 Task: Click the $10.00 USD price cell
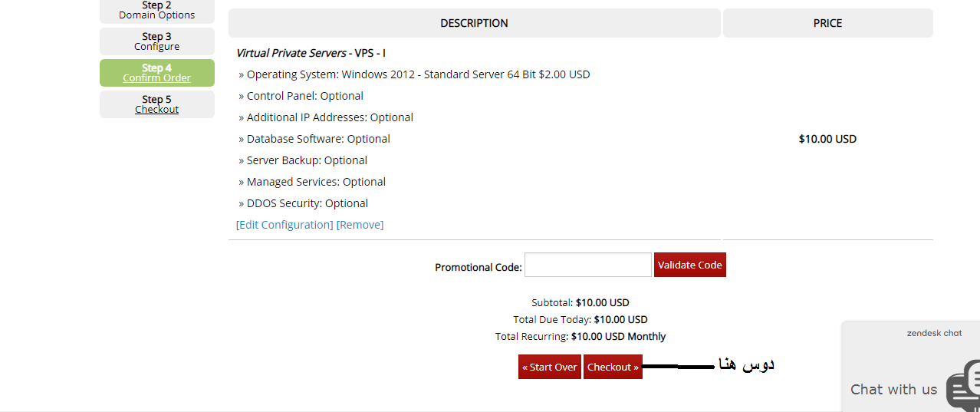click(827, 139)
